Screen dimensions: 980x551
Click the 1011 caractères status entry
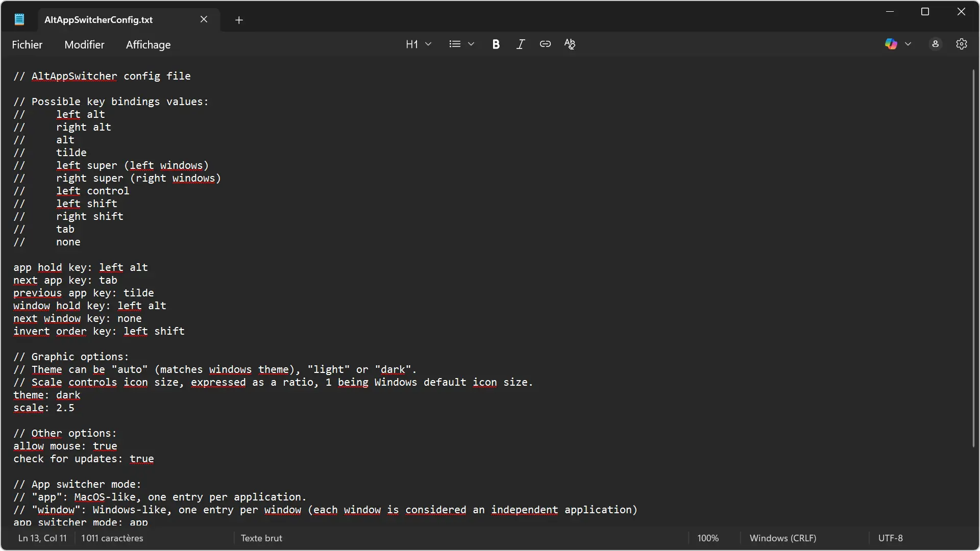coord(112,538)
